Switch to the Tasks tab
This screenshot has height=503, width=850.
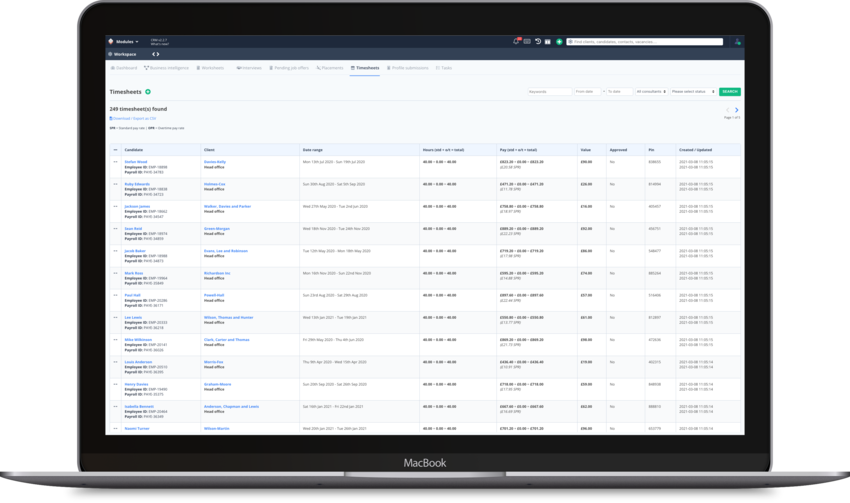point(444,68)
